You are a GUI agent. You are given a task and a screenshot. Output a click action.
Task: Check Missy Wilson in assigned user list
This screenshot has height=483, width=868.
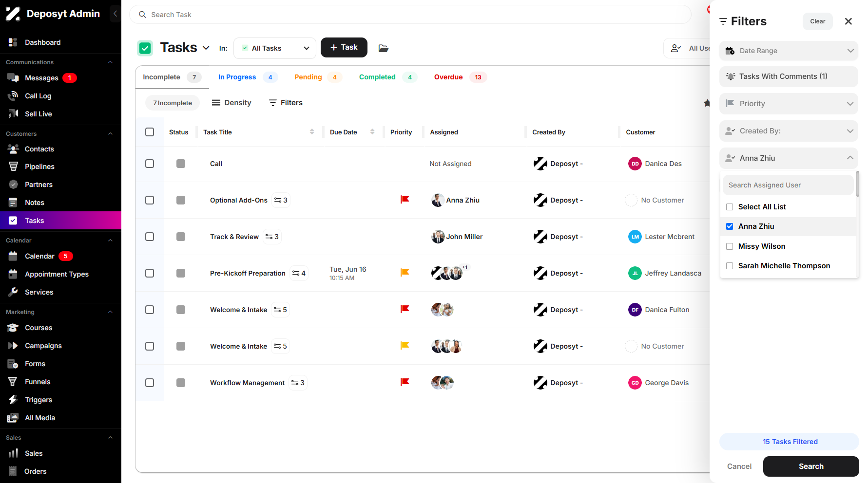(x=730, y=246)
